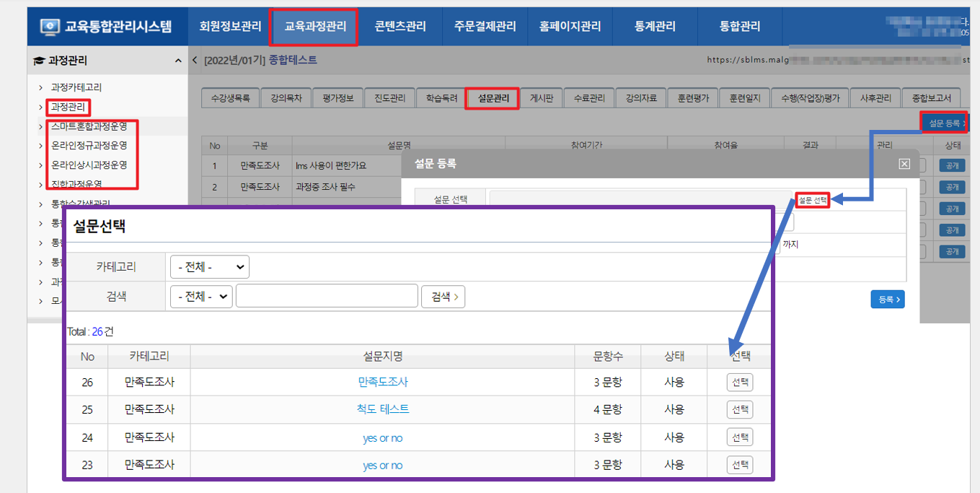Click the back chevron beside [2022년/01기]
The width and height of the screenshot is (980, 493).
point(195,61)
